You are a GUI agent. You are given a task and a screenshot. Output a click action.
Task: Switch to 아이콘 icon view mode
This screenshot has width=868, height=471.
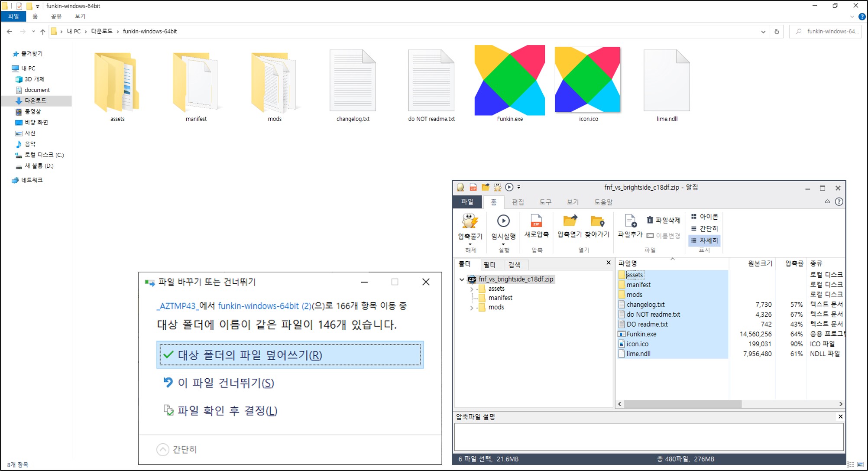pos(705,216)
